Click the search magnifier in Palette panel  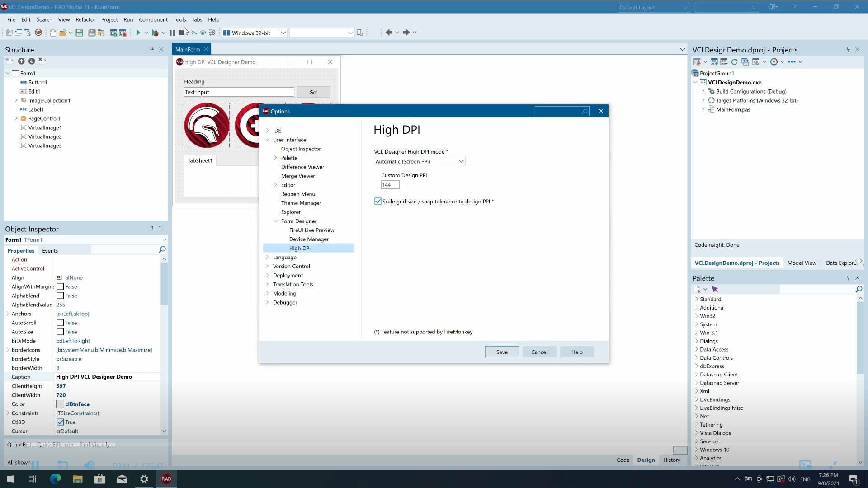coord(859,289)
